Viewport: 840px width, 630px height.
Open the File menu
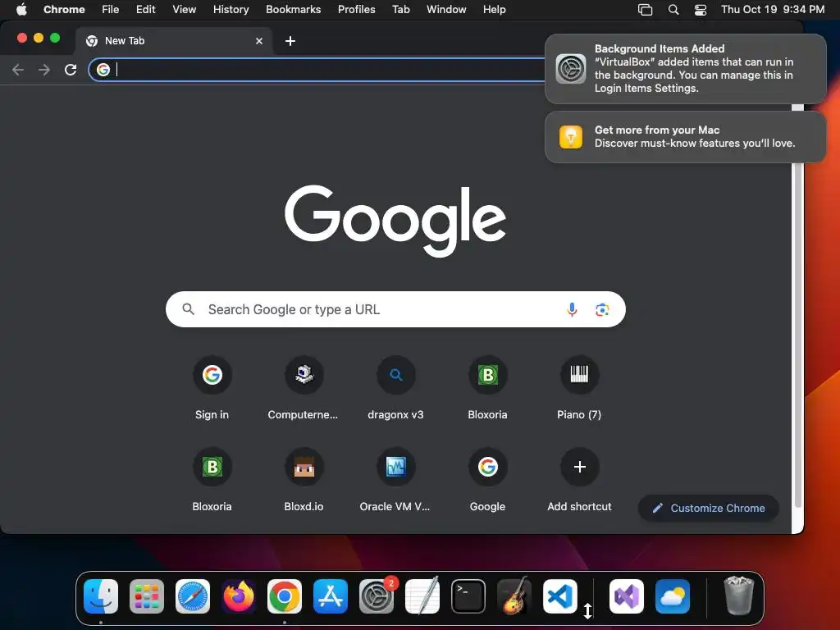pyautogui.click(x=111, y=10)
